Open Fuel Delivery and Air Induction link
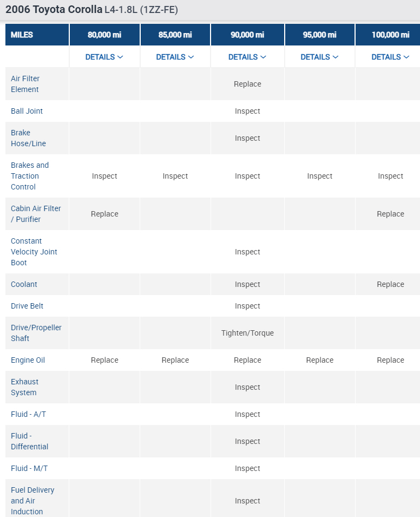Viewport: 420px width, 517px height. point(32,501)
